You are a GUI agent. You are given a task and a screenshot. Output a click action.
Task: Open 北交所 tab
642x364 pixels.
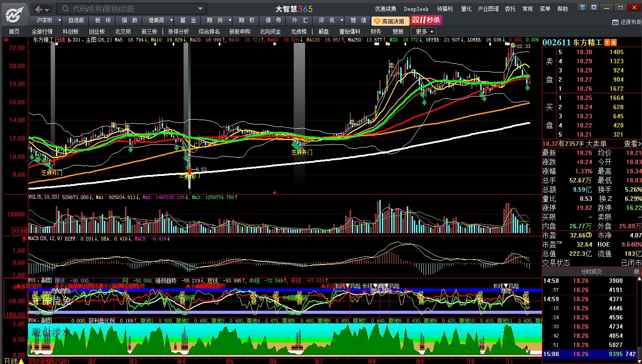(x=123, y=31)
